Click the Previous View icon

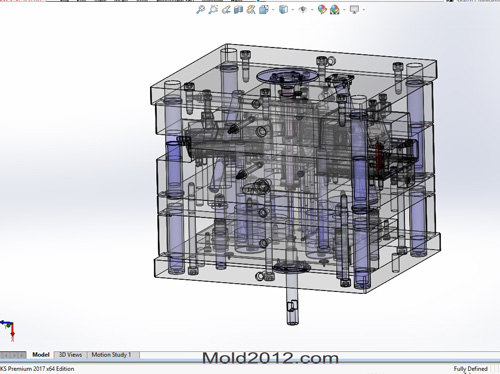(226, 9)
